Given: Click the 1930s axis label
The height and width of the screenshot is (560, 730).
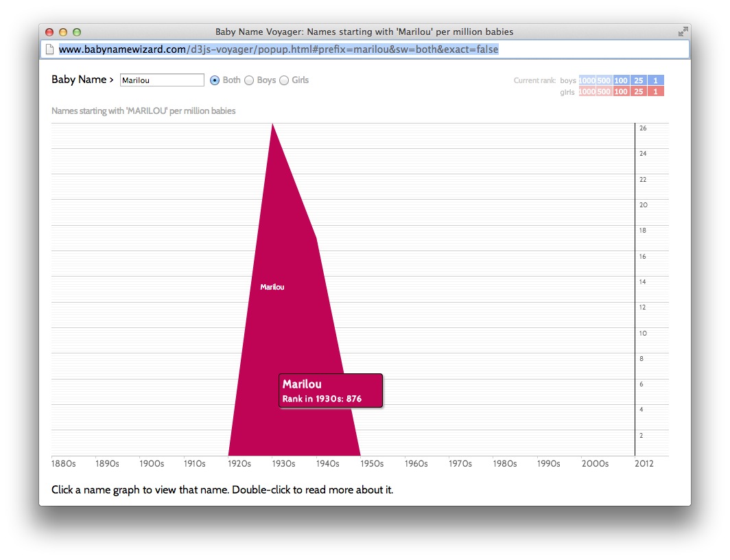Looking at the screenshot, I should [283, 464].
